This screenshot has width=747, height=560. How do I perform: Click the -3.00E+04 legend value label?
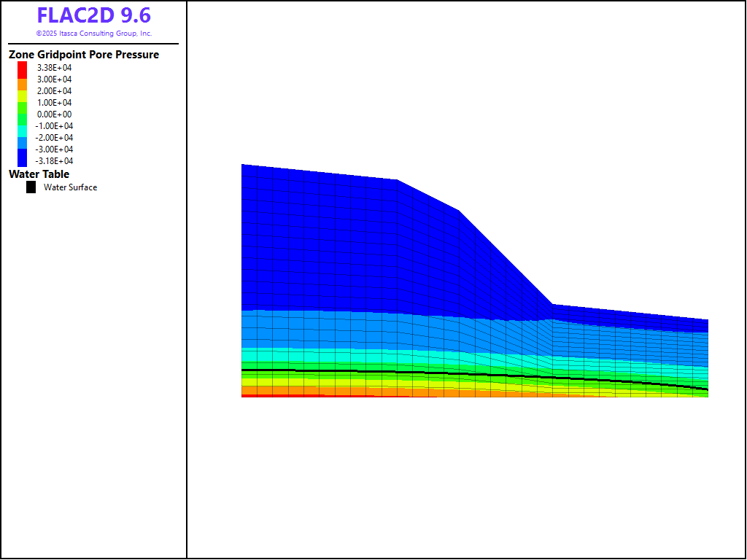pos(54,149)
